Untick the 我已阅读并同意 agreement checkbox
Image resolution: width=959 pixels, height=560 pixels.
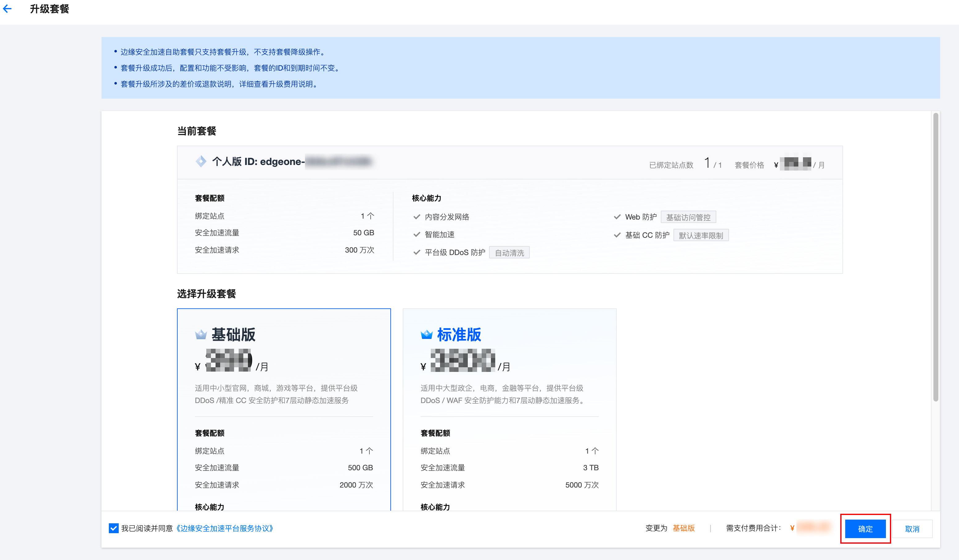point(113,529)
